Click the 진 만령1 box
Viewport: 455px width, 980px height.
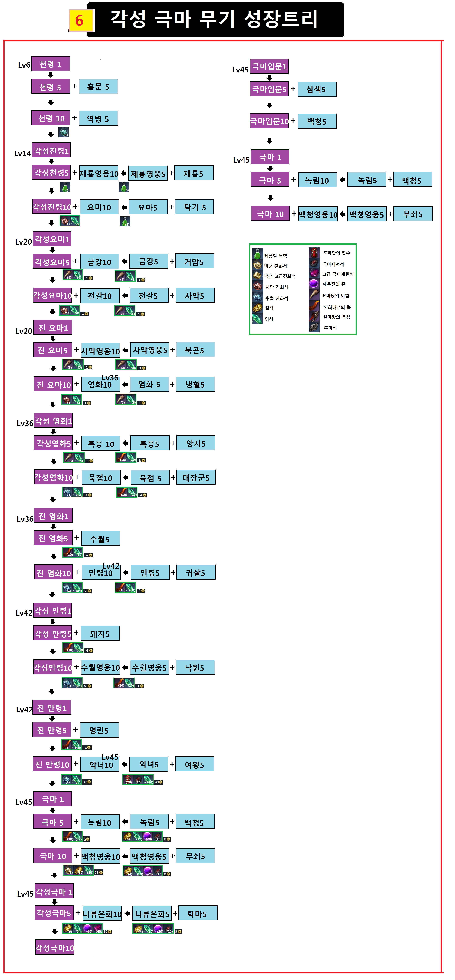click(x=52, y=707)
